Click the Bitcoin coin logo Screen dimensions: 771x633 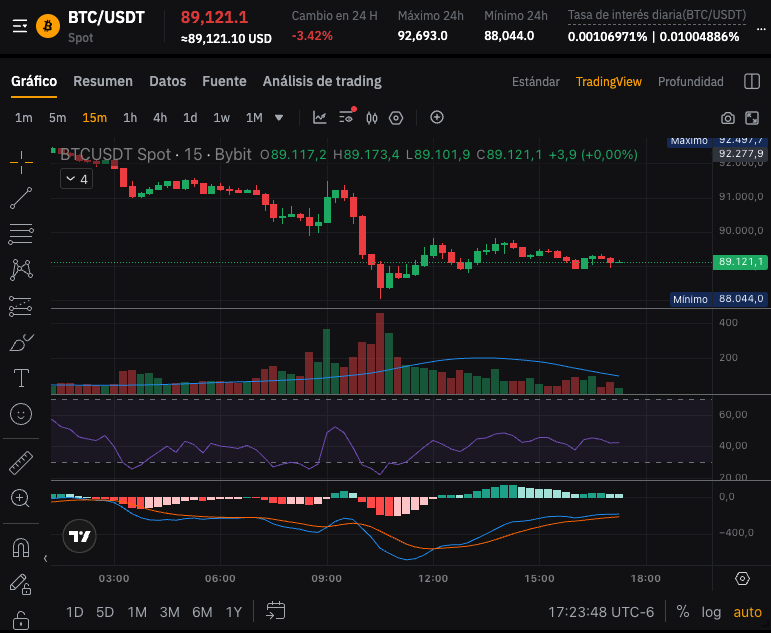[48, 26]
